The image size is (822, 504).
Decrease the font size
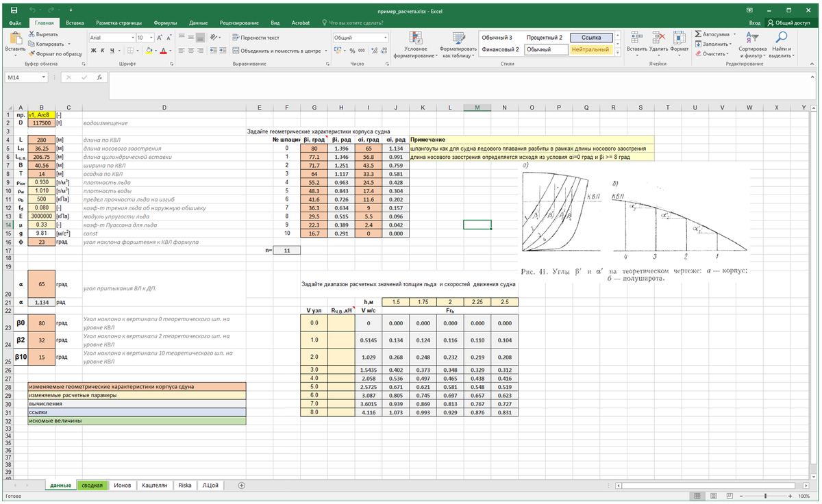click(169, 38)
